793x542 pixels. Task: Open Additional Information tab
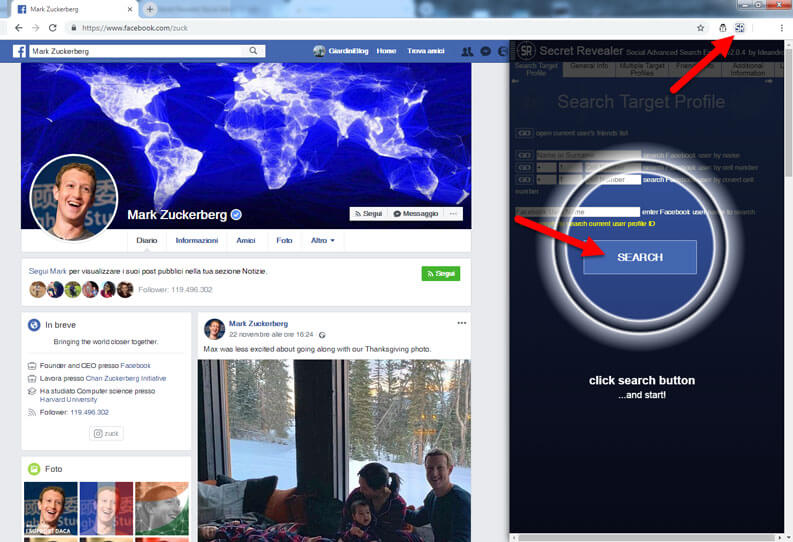747,69
